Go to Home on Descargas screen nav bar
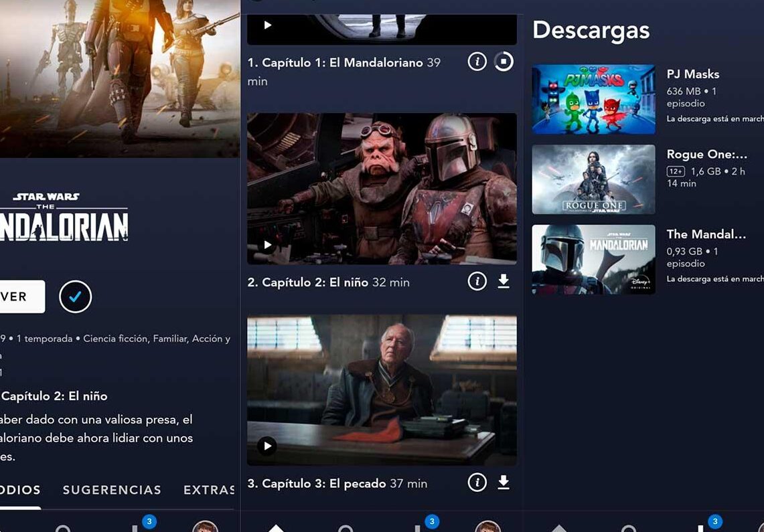 click(559, 527)
